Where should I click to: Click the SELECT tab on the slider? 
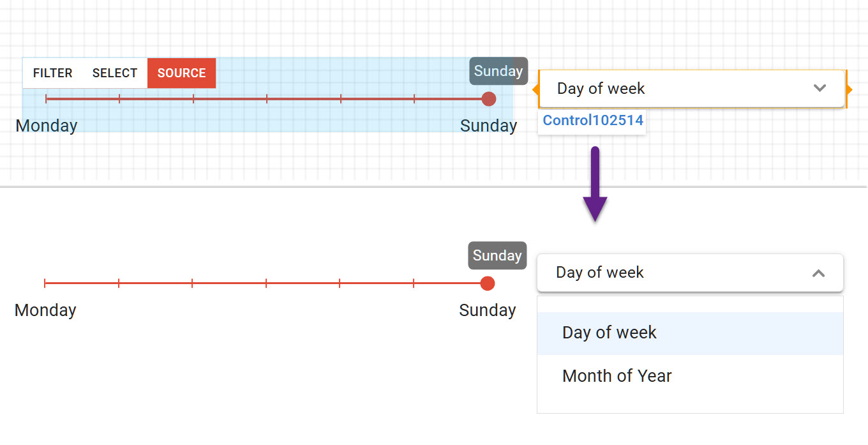115,73
